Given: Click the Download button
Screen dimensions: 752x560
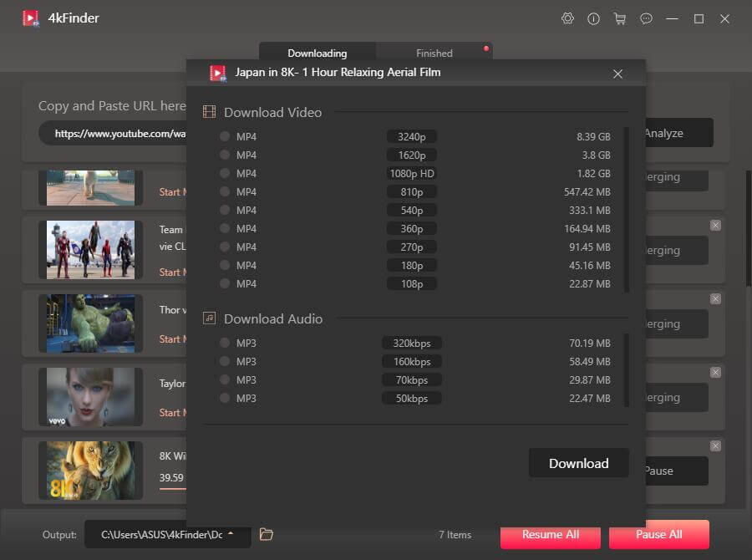Looking at the screenshot, I should coord(578,463).
